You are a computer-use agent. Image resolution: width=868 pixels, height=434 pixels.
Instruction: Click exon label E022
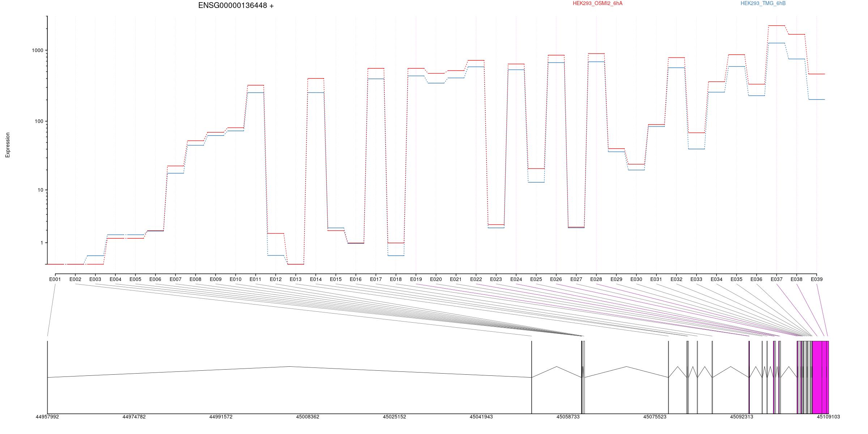point(476,279)
